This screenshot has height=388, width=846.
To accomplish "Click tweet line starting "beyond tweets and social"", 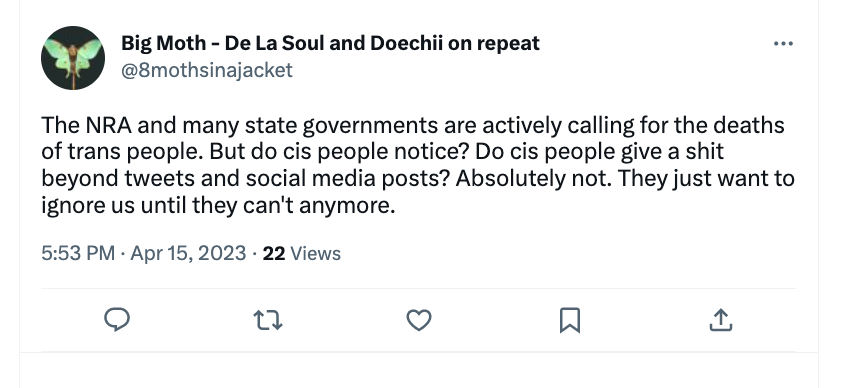I will tap(418, 179).
